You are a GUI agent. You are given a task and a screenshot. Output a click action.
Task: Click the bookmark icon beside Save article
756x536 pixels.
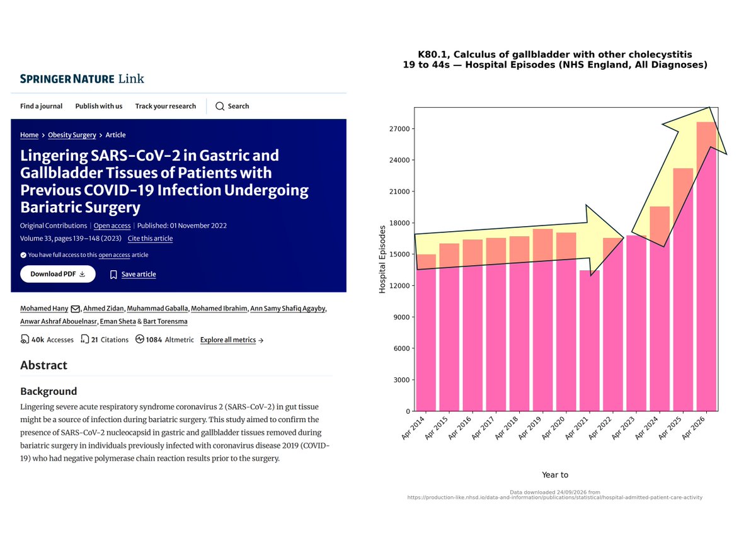click(113, 275)
